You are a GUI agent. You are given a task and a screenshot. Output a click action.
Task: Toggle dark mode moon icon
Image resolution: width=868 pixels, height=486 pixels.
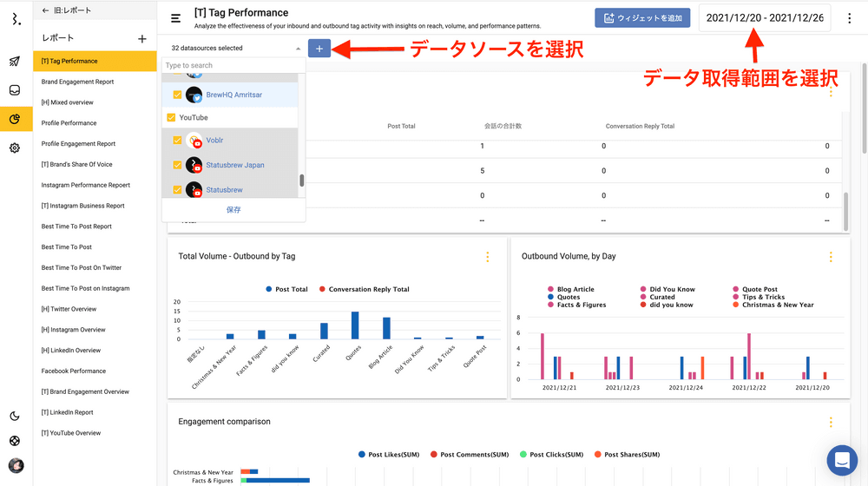pos(15,416)
